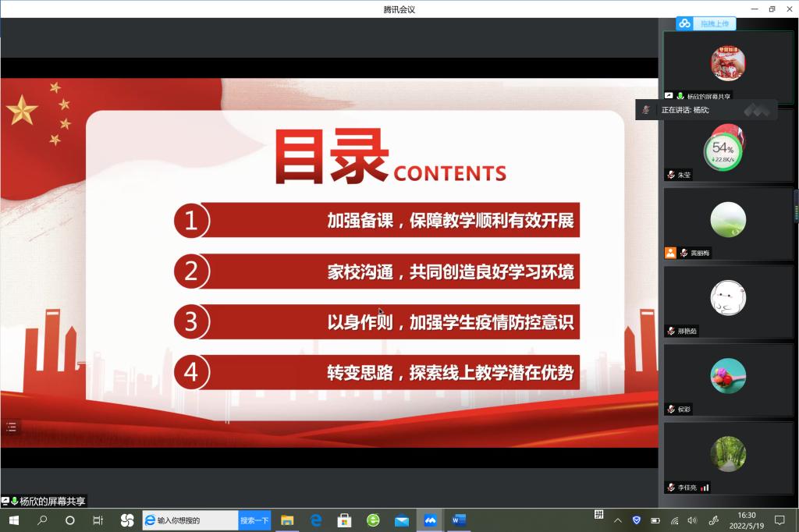Select contents item 3 以身作则
The image size is (799, 532).
377,322
